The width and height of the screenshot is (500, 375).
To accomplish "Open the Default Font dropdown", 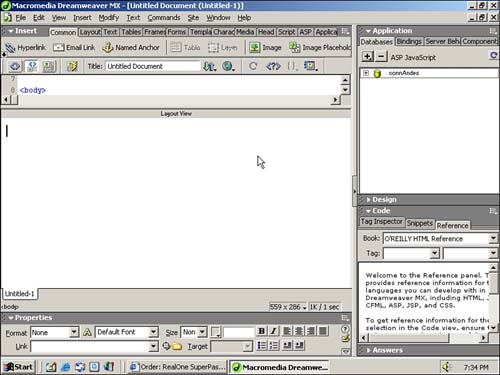I will point(153,332).
